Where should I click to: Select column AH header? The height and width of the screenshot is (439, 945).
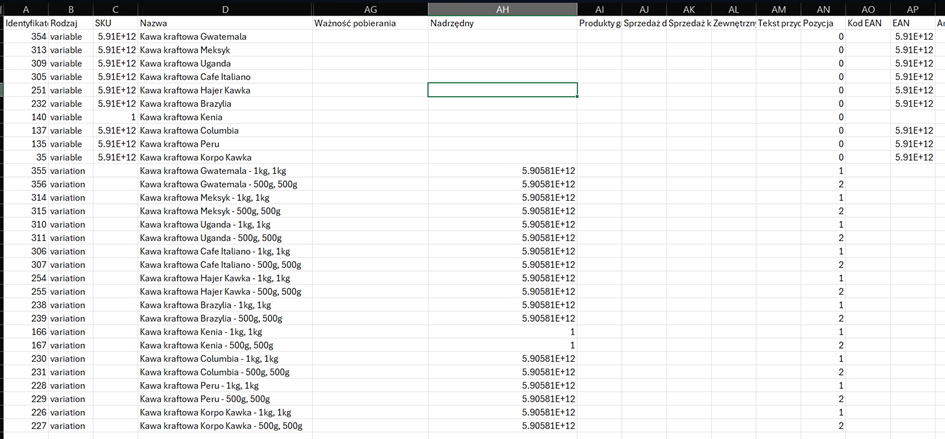coord(503,9)
